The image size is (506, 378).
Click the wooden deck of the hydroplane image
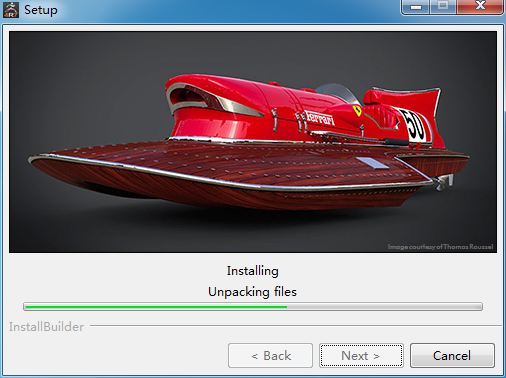pos(233,160)
